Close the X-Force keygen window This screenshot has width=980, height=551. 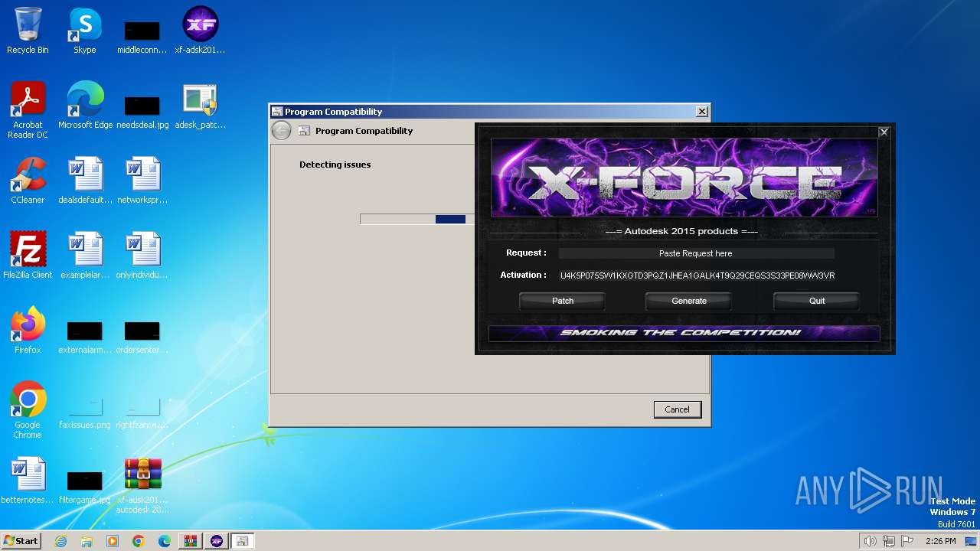click(x=884, y=132)
